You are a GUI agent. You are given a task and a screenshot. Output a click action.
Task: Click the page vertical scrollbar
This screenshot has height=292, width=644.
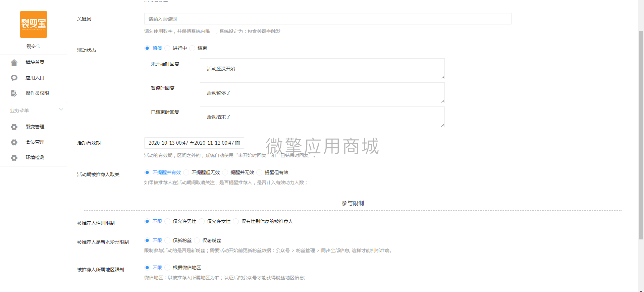pos(641,135)
